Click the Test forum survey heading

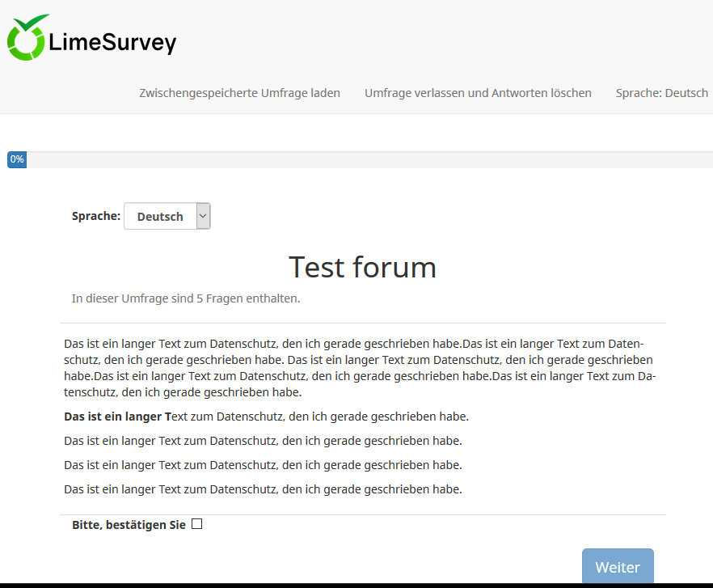(362, 267)
